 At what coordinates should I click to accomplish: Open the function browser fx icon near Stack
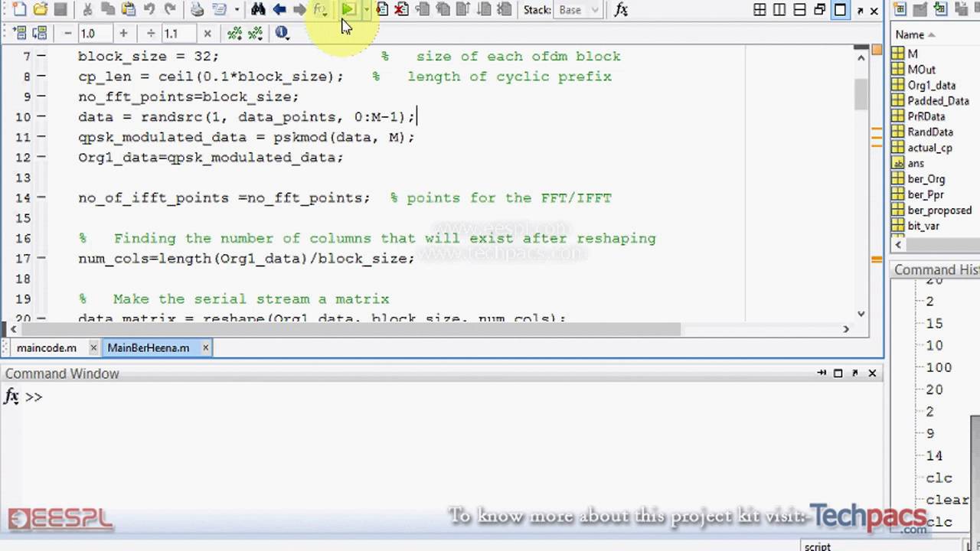click(x=621, y=10)
